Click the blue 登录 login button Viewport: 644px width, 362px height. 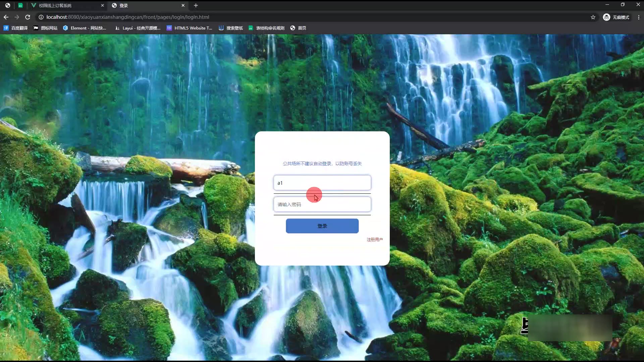tap(322, 226)
